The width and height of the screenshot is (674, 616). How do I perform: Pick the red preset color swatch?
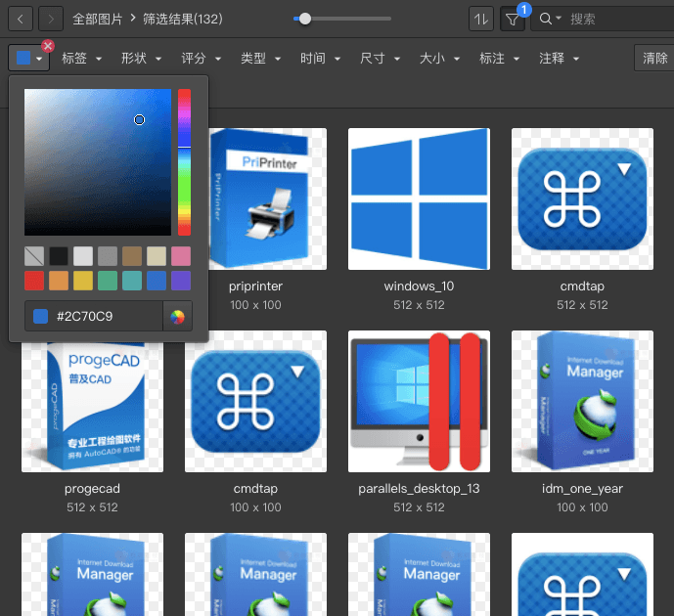click(x=34, y=281)
